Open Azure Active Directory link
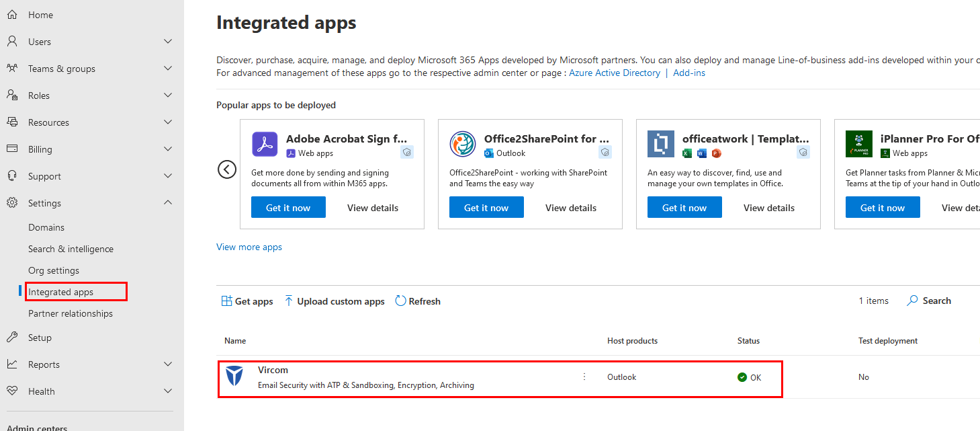 615,73
